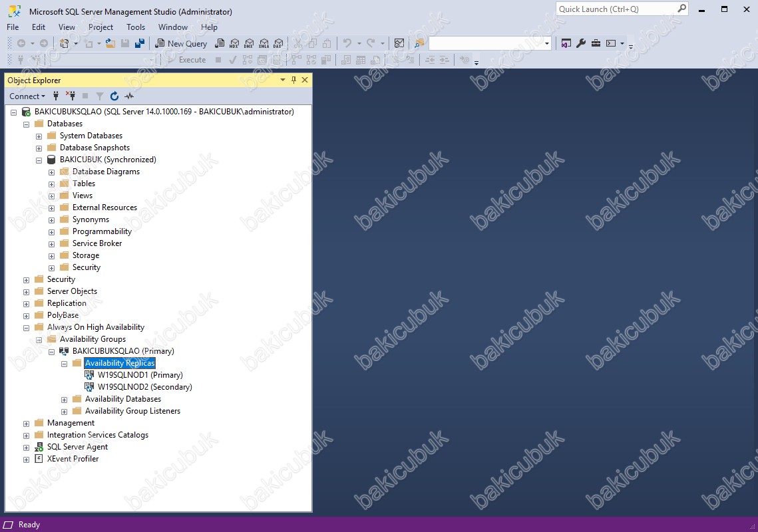Open the Help menu
758x532 pixels.
[x=209, y=27]
